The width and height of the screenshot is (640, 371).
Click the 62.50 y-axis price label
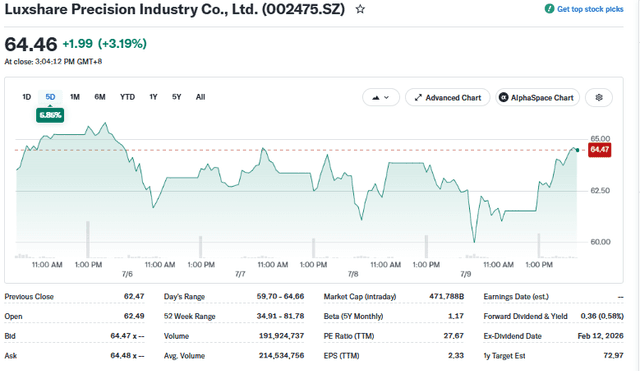pyautogui.click(x=600, y=191)
